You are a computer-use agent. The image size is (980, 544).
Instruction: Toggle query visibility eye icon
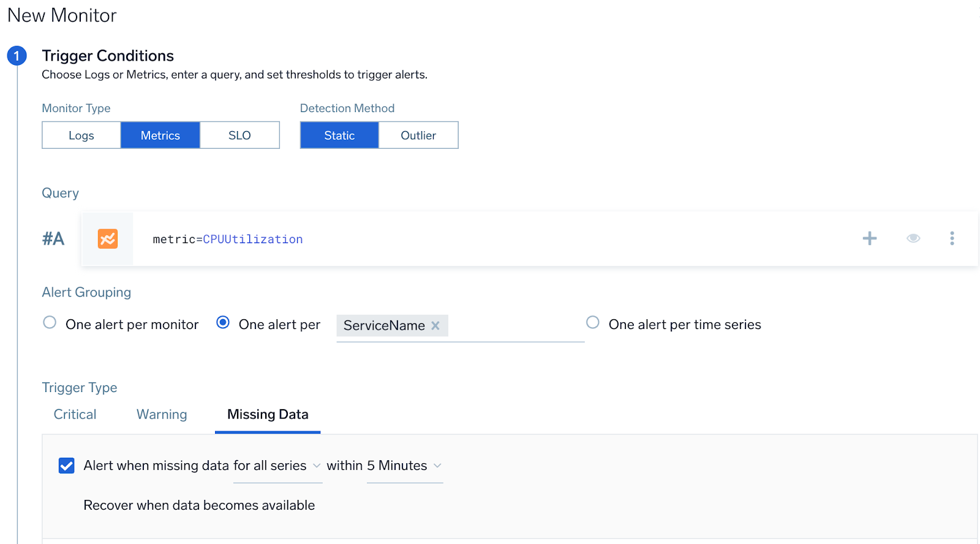[x=913, y=238]
